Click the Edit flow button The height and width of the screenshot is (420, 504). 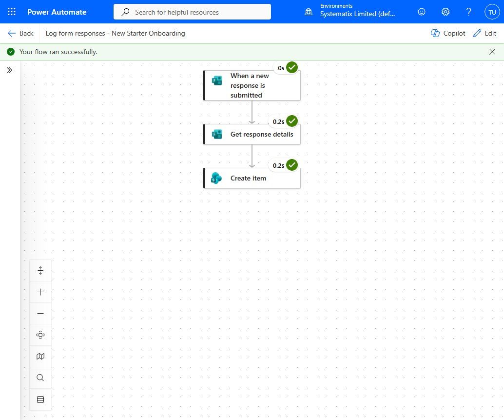[485, 33]
